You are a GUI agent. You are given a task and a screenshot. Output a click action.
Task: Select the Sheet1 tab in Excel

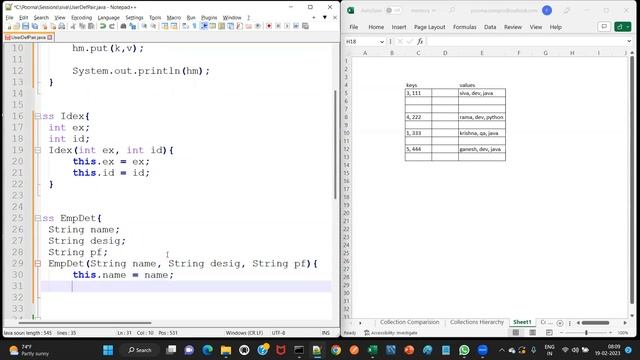tap(522, 322)
